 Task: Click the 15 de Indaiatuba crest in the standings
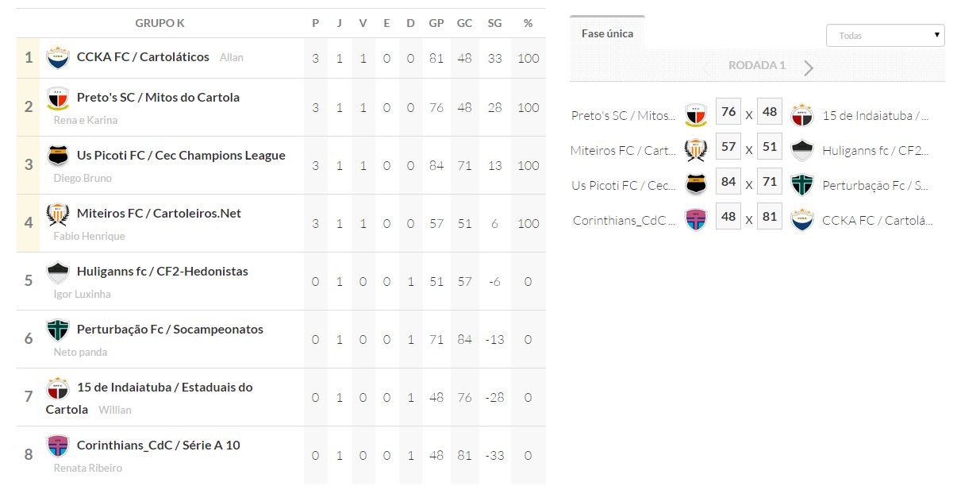(58, 388)
